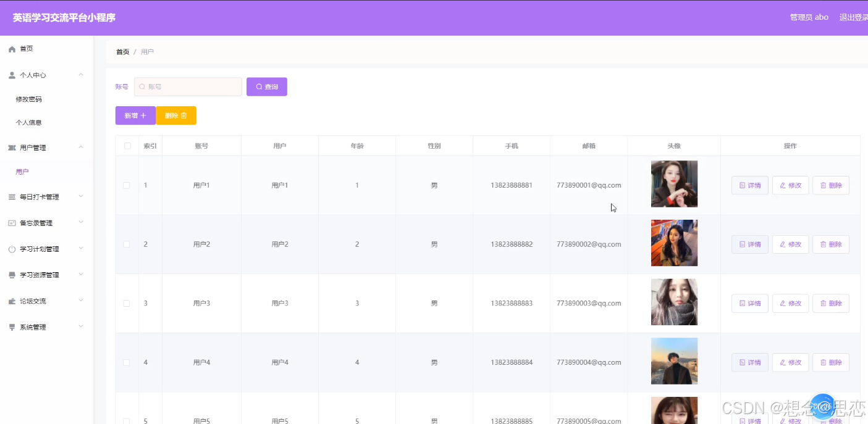Image resolution: width=868 pixels, height=424 pixels.
Task: Click email 773890001@qq.com
Action: click(589, 185)
